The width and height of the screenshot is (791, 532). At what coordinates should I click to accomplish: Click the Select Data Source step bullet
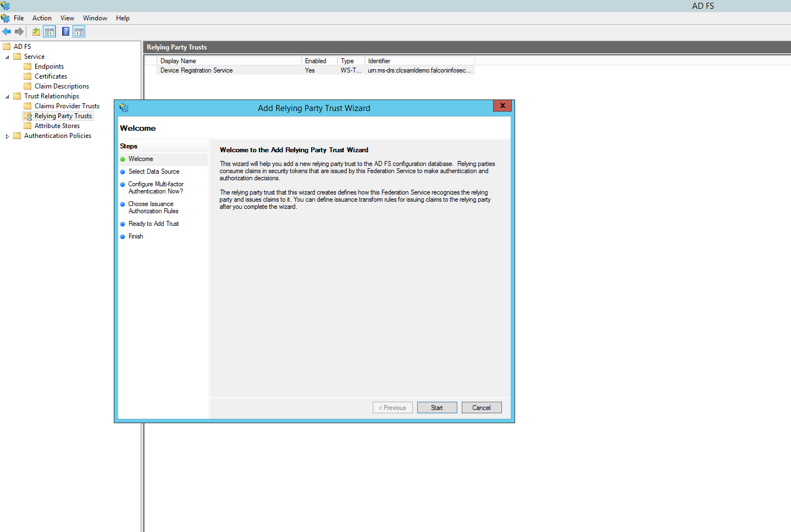click(123, 172)
